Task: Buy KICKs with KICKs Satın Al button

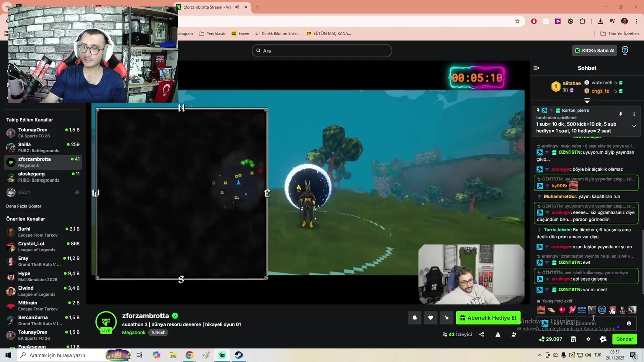Action: point(595,51)
